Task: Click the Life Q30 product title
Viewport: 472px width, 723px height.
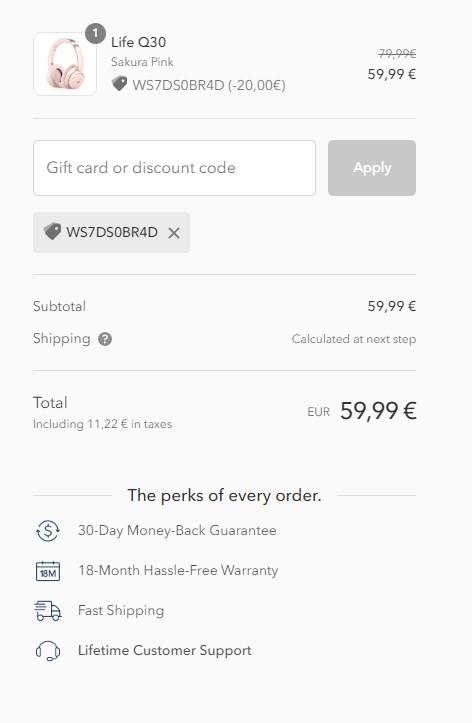Action: [x=138, y=42]
